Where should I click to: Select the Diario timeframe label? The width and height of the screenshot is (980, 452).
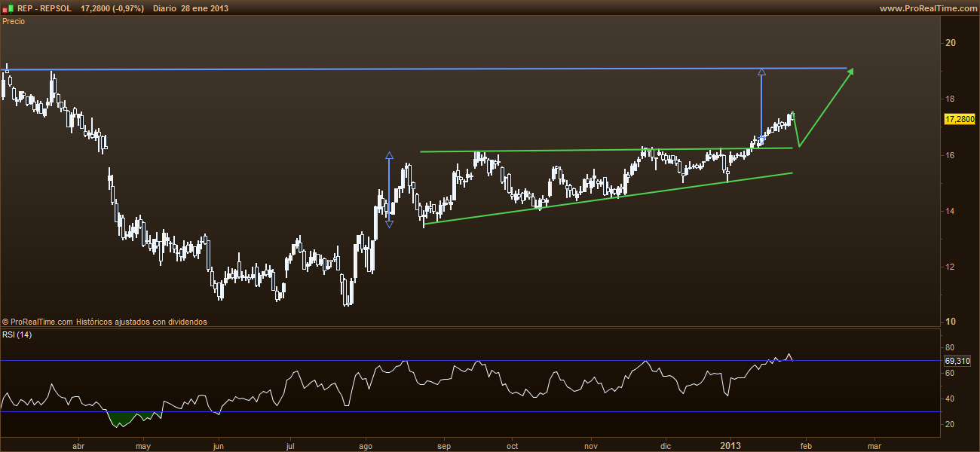pyautogui.click(x=165, y=8)
